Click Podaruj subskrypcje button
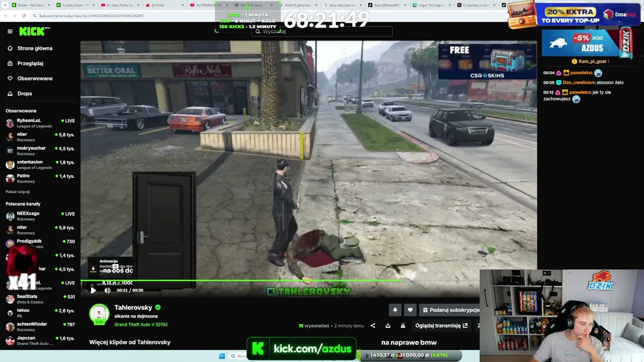 tap(449, 310)
